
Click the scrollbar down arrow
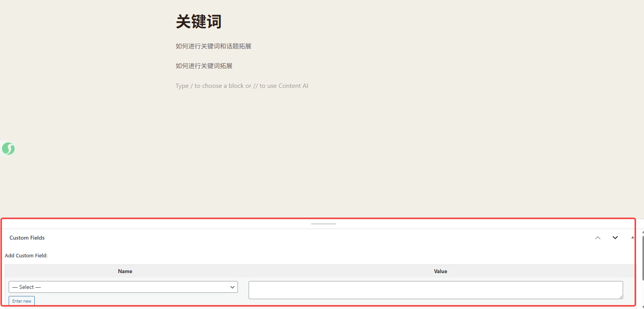click(643, 307)
